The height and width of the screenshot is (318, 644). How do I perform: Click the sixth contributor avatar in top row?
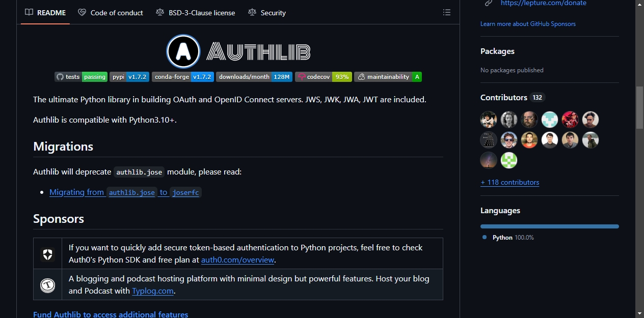[x=591, y=120]
